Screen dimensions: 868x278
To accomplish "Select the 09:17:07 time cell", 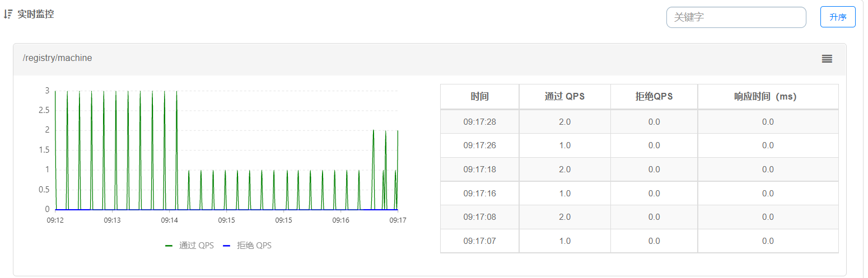I will pyautogui.click(x=480, y=241).
